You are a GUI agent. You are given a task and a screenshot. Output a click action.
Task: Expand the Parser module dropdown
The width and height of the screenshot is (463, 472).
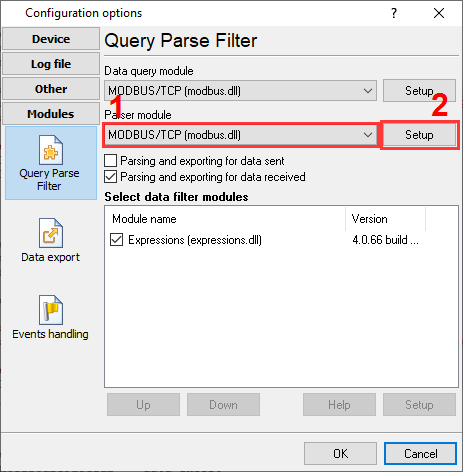[x=240, y=135]
